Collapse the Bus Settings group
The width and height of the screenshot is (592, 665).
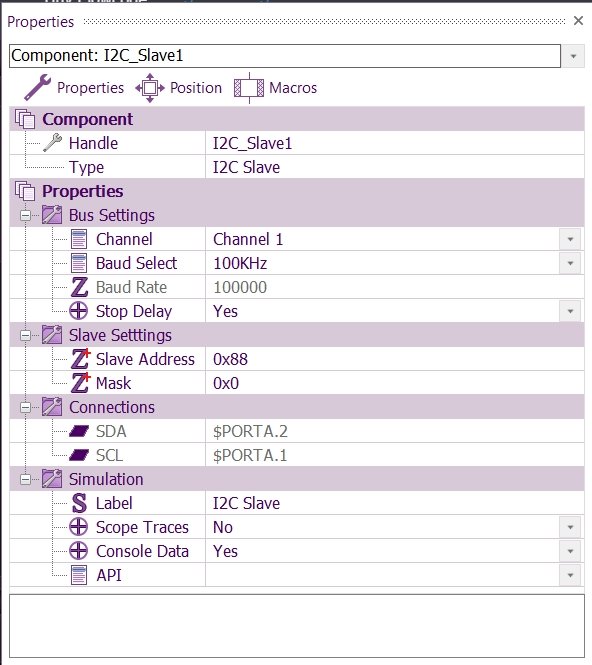[x=25, y=215]
